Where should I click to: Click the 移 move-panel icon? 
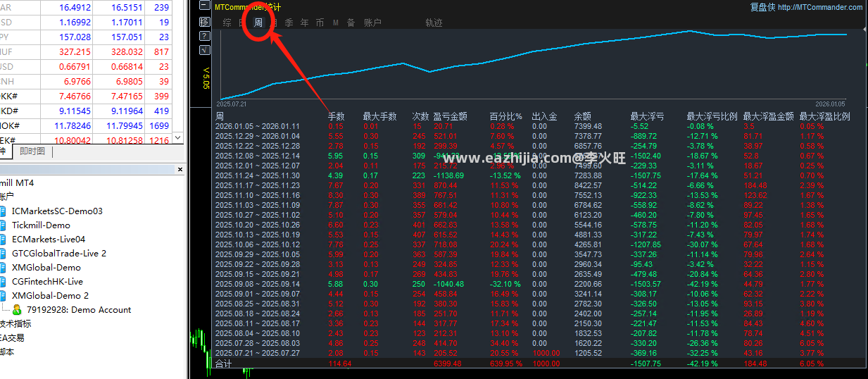pos(204,22)
